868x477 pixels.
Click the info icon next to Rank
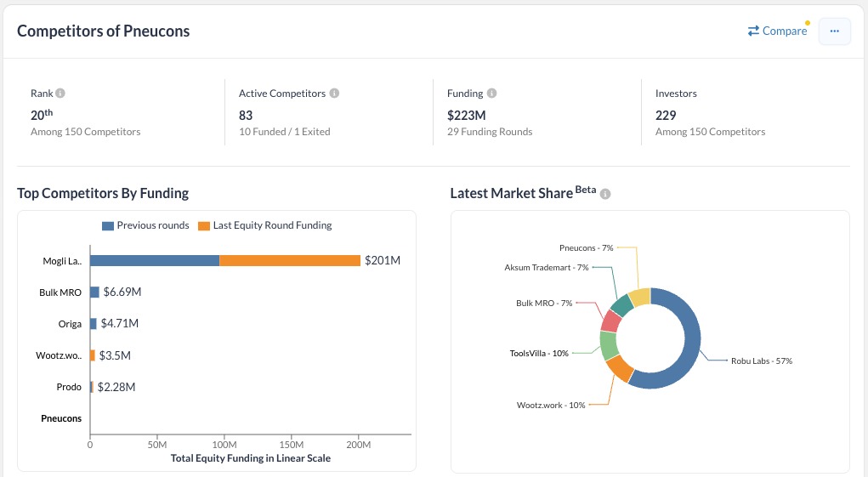pyautogui.click(x=60, y=93)
